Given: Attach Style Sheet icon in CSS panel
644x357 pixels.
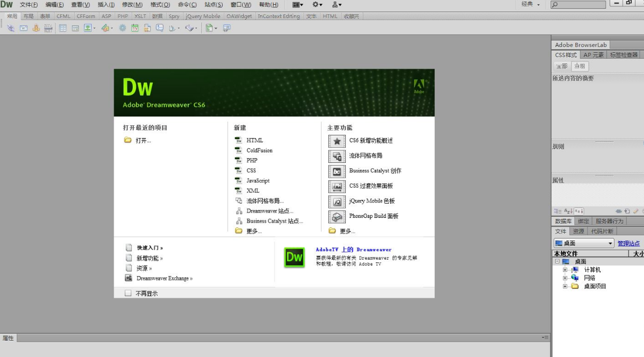Looking at the screenshot, I should pos(619,211).
